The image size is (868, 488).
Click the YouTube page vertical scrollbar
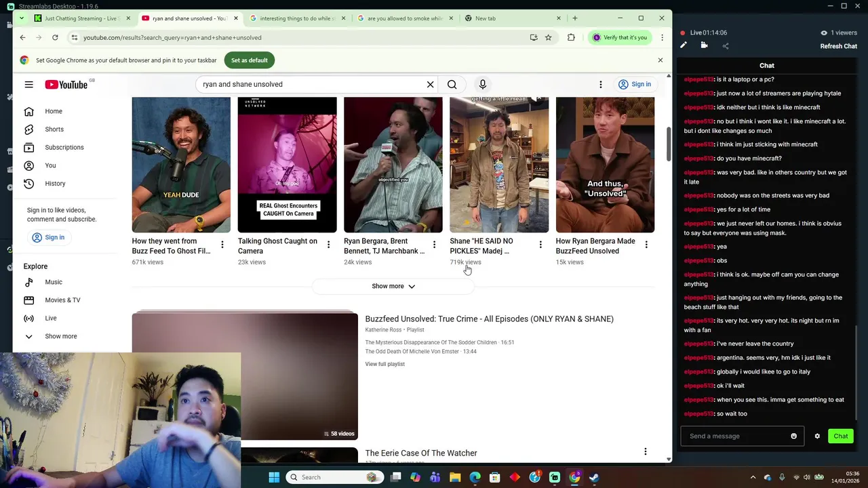tap(669, 144)
